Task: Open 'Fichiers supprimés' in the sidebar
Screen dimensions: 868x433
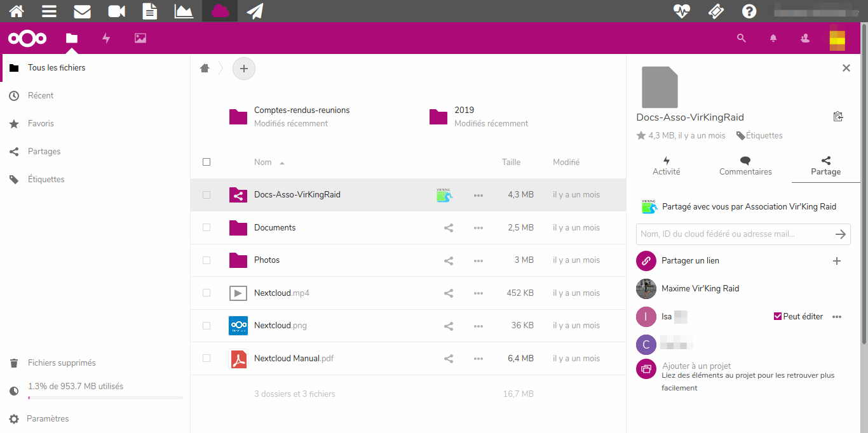Action: point(62,363)
